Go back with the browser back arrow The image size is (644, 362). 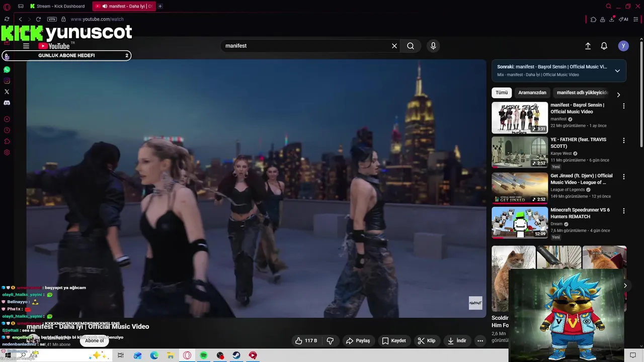[x=20, y=19]
